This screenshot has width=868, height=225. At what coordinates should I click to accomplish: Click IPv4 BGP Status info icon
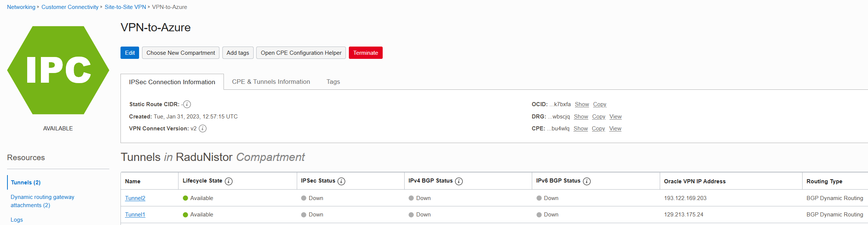click(459, 181)
